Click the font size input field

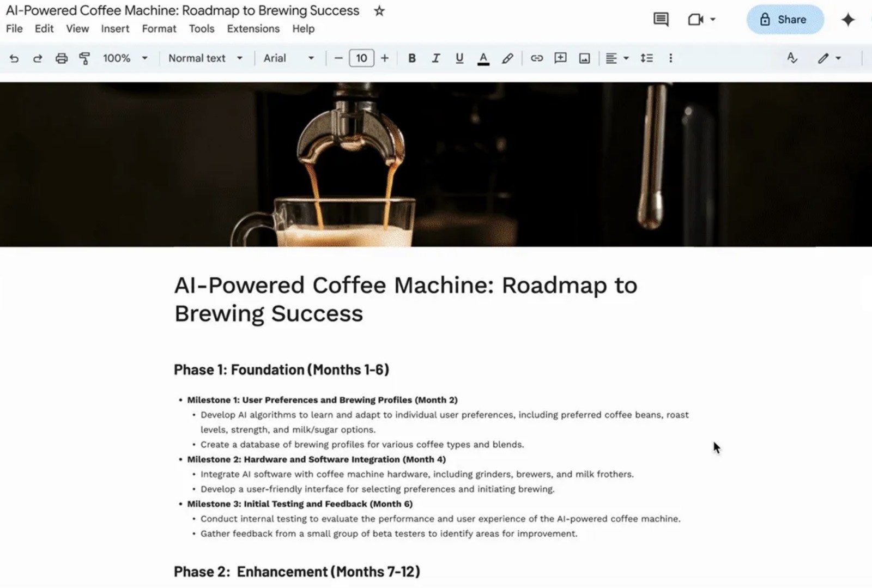[361, 58]
